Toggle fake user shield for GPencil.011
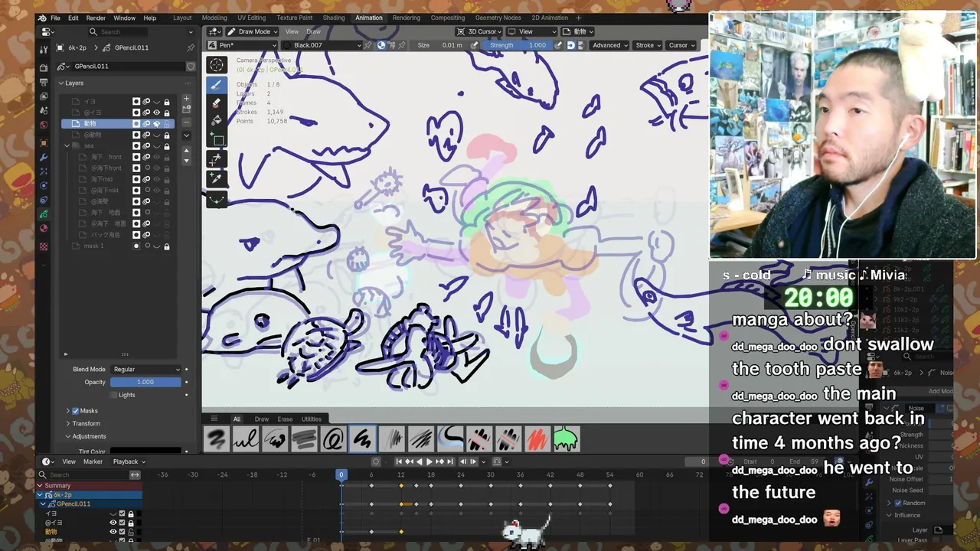980x551 pixels. 191,67
